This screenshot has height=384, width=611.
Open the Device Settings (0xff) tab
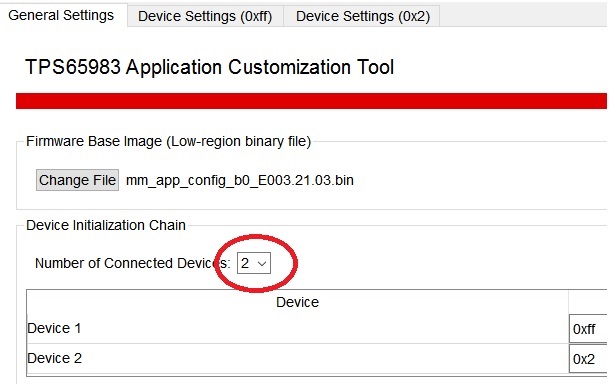[x=205, y=16]
